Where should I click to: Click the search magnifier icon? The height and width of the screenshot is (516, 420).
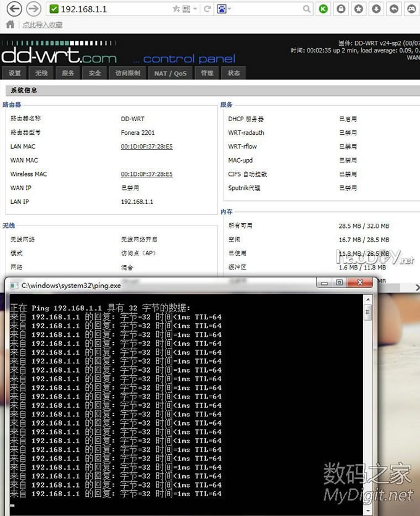pos(307,9)
